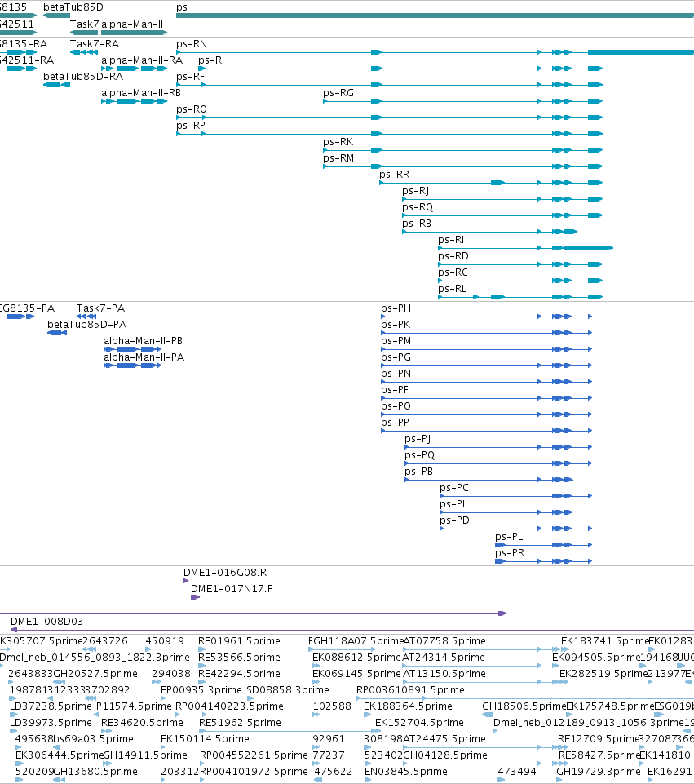Select transcript ps-RB label
Image resolution: width=694 pixels, height=784 pixels.
(x=417, y=224)
